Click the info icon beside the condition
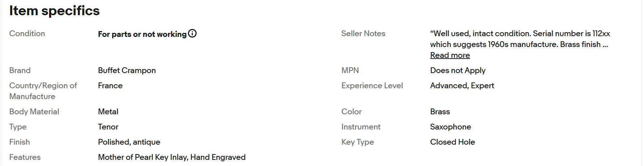 [x=193, y=34]
